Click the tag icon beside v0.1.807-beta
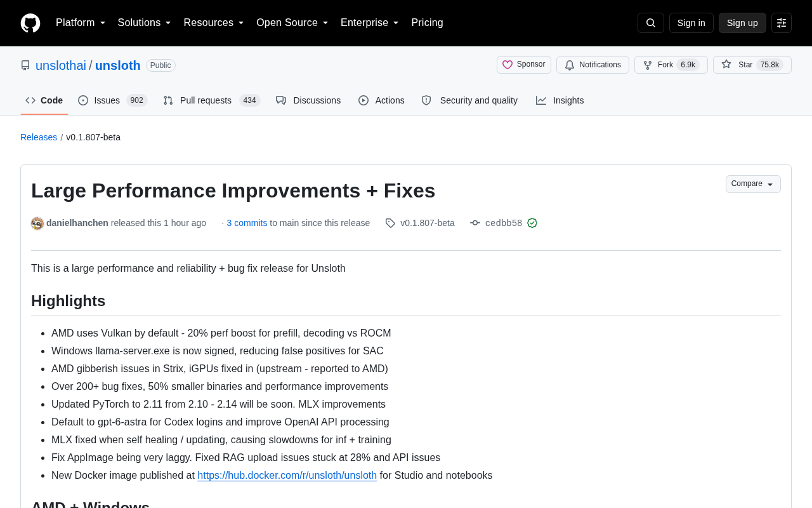The width and height of the screenshot is (812, 508). point(390,223)
